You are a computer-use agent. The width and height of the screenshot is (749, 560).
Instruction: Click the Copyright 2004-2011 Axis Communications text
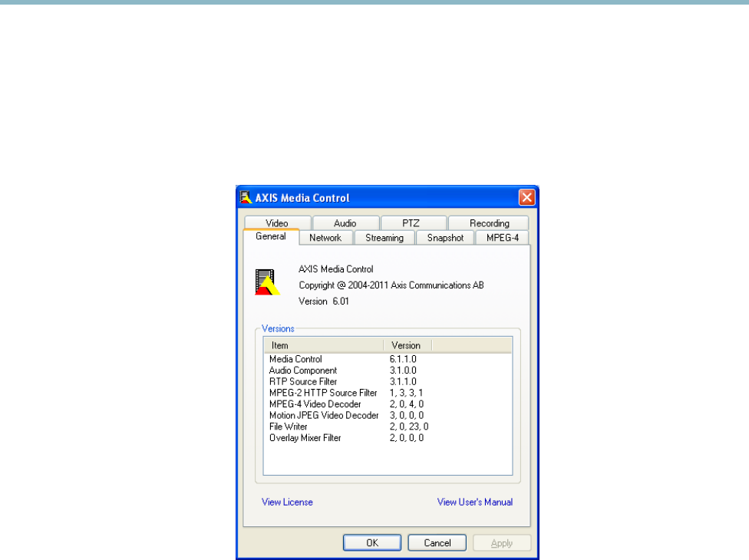(391, 285)
